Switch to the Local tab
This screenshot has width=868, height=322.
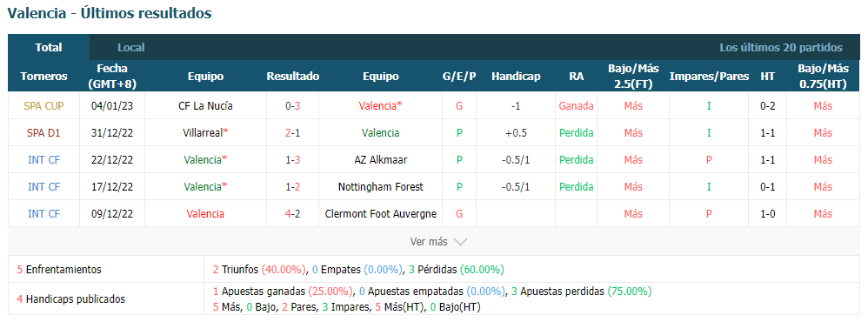pyautogui.click(x=131, y=48)
